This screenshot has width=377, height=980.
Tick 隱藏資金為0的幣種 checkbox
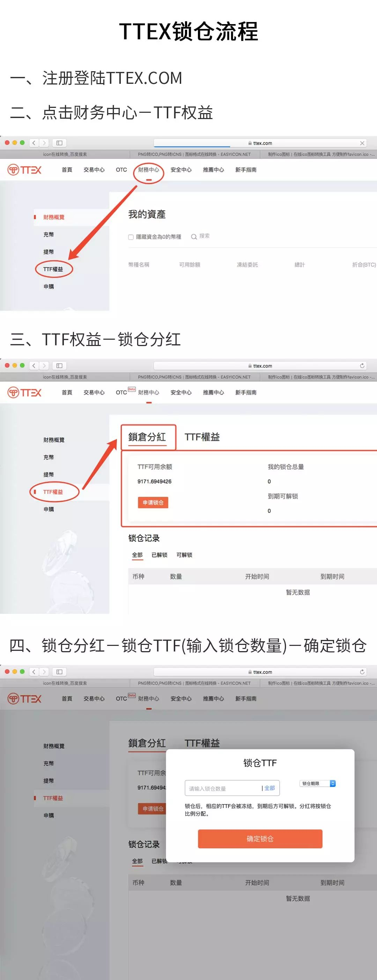click(131, 237)
